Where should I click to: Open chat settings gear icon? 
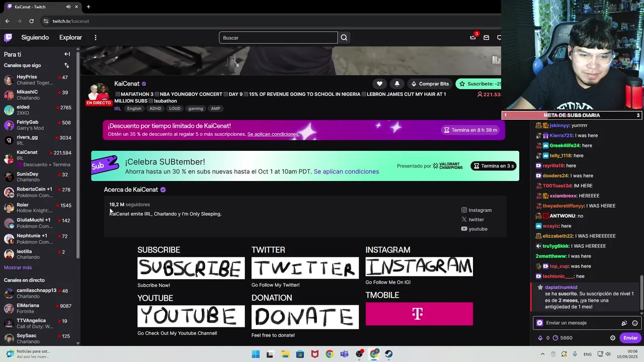[x=613, y=338]
